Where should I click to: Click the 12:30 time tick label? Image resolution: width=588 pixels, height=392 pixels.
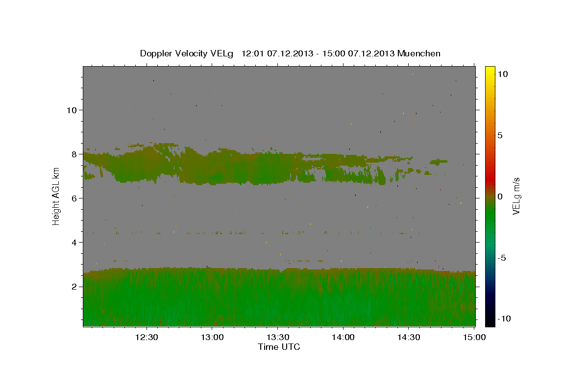click(147, 337)
